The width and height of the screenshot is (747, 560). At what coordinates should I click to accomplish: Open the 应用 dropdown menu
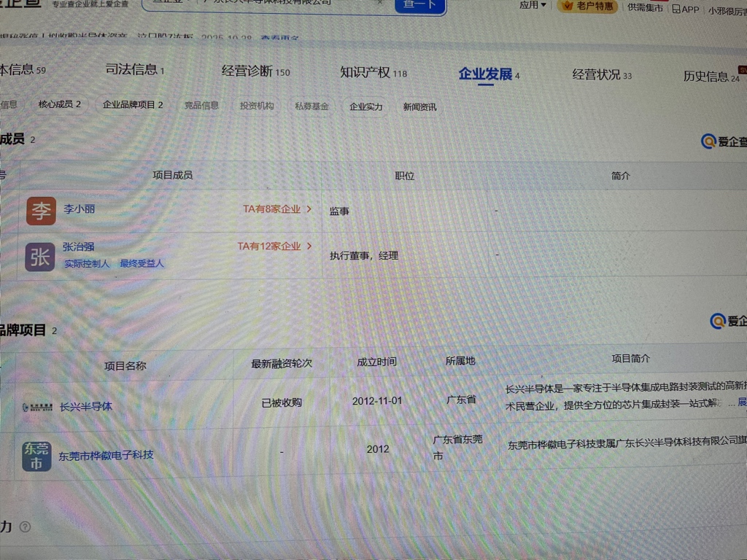533,5
